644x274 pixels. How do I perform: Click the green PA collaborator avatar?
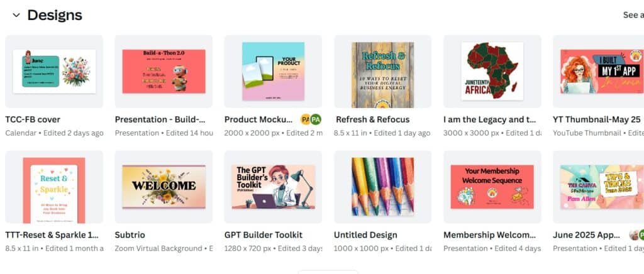point(316,120)
